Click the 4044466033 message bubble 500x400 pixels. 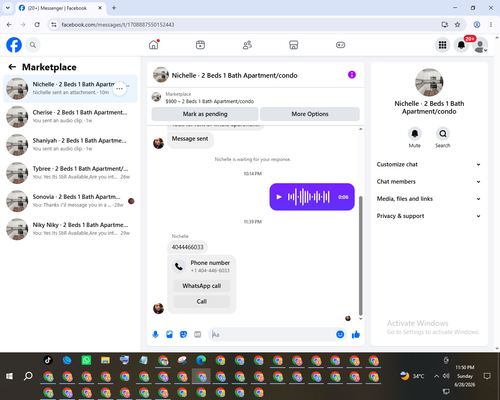(x=187, y=247)
